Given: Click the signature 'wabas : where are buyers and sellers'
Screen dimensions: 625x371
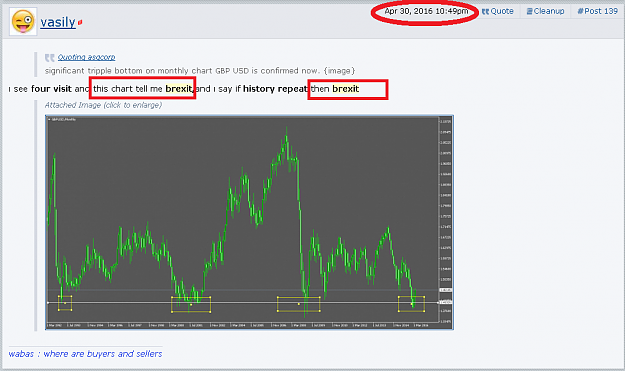Looking at the screenshot, I should point(85,353).
